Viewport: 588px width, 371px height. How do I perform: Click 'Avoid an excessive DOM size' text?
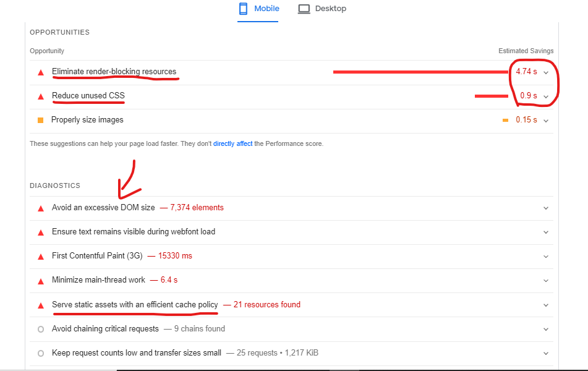click(x=103, y=207)
